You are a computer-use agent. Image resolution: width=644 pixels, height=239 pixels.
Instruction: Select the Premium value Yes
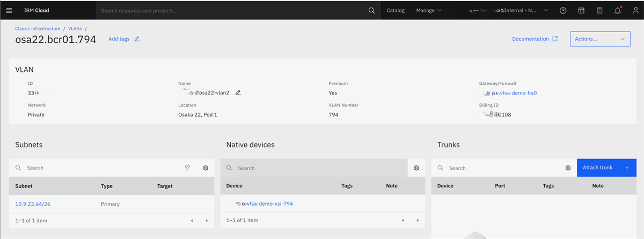333,92
